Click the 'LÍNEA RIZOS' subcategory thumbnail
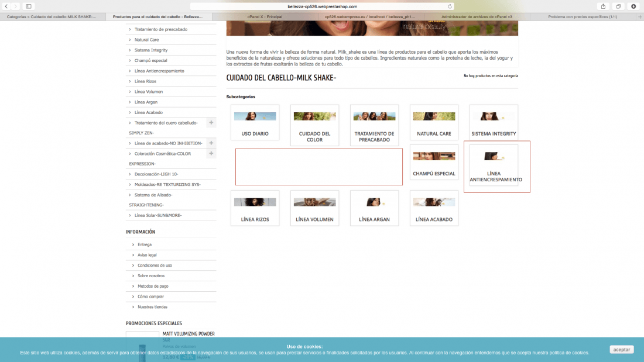 tap(255, 202)
